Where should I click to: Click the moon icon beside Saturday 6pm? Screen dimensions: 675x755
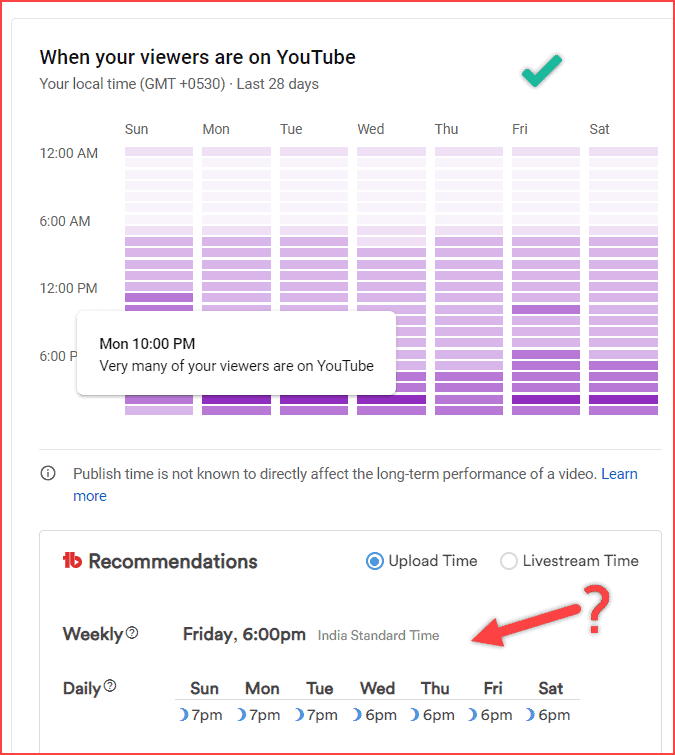530,715
